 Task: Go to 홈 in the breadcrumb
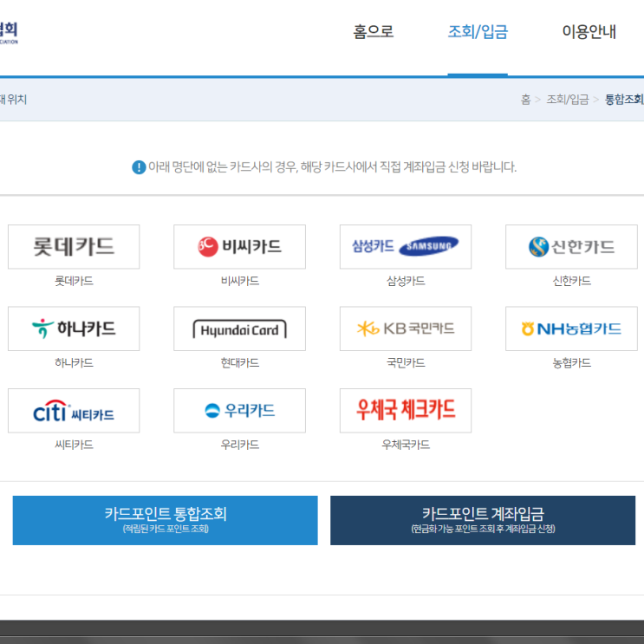point(526,100)
